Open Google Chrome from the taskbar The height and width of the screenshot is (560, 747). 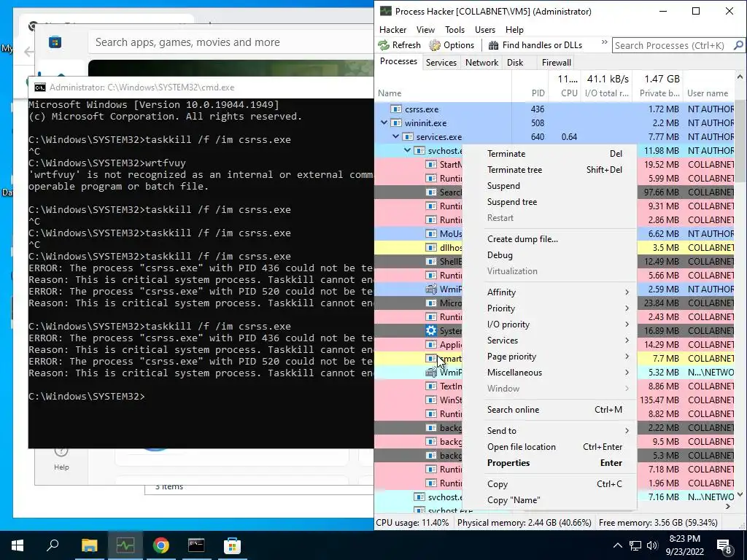pyautogui.click(x=161, y=545)
